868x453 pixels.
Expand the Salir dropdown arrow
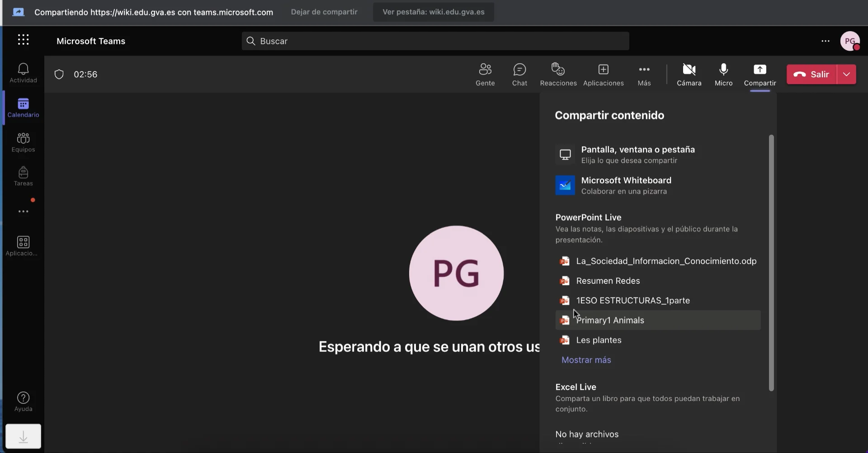tap(847, 75)
